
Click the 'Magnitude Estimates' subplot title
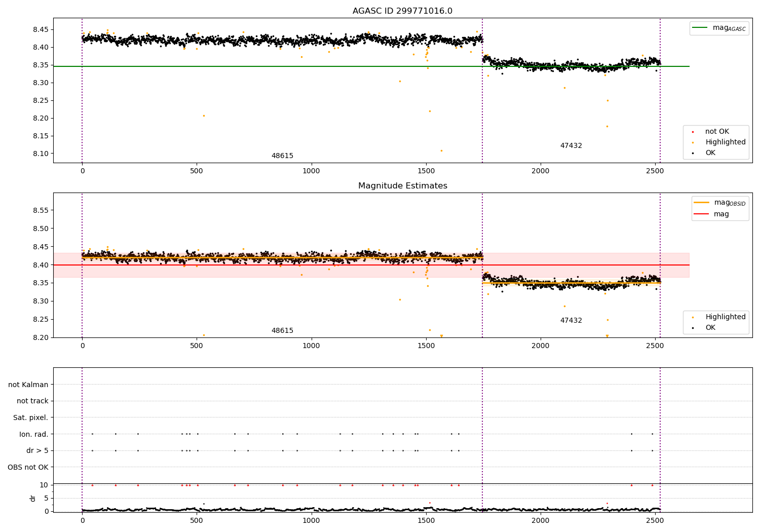click(402, 186)
